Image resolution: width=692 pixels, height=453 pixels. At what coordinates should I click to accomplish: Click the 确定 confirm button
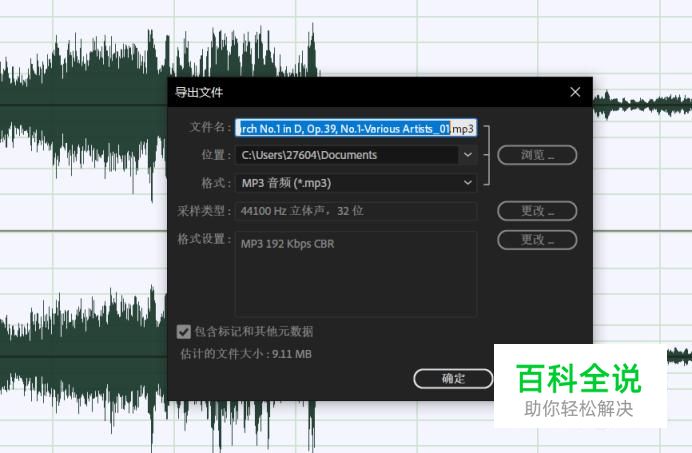(x=453, y=379)
